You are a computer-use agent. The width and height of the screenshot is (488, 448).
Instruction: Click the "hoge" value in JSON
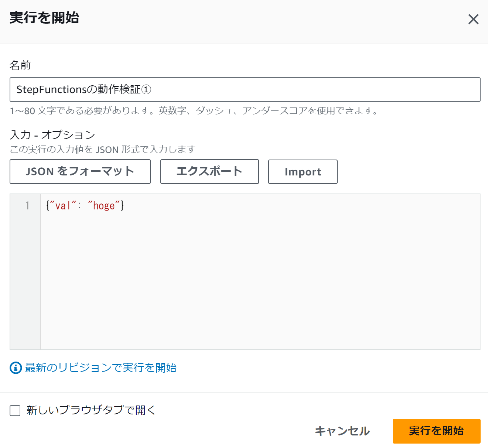point(104,206)
